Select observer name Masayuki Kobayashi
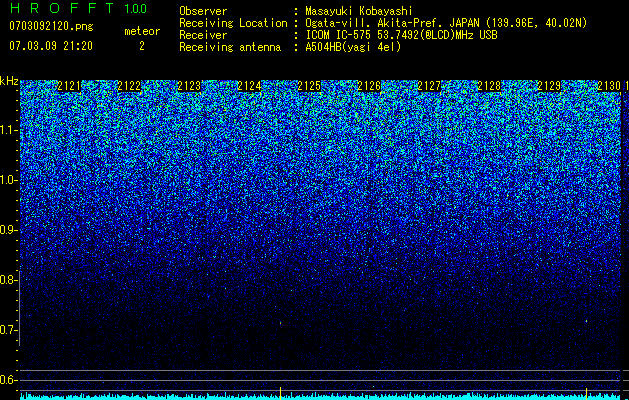629x400 pixels. pyautogui.click(x=359, y=11)
